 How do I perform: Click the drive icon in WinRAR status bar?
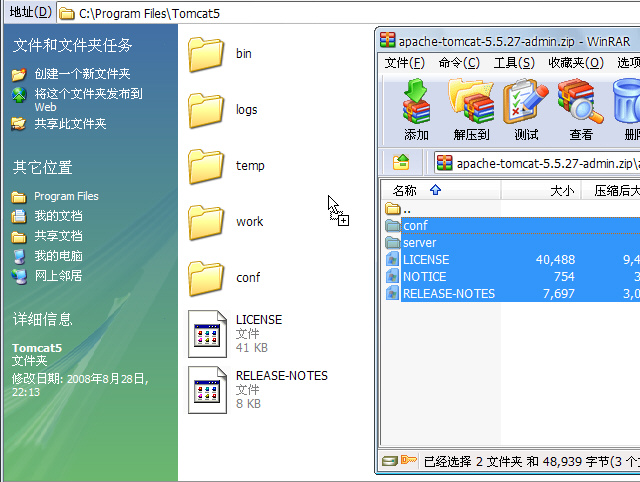coord(390,461)
